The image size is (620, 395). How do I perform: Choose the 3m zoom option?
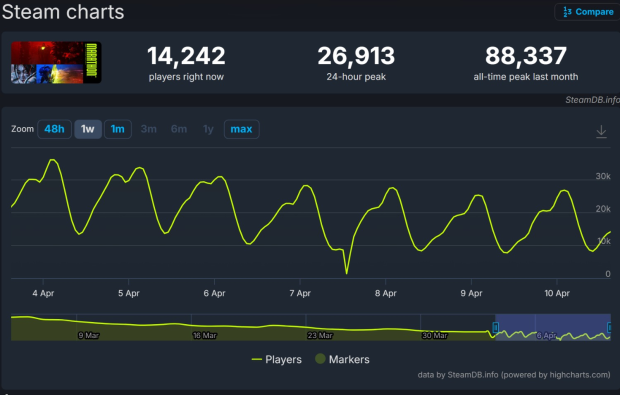[x=149, y=129]
